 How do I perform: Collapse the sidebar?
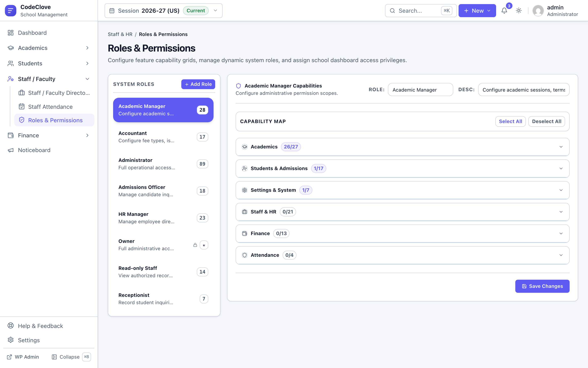71,357
